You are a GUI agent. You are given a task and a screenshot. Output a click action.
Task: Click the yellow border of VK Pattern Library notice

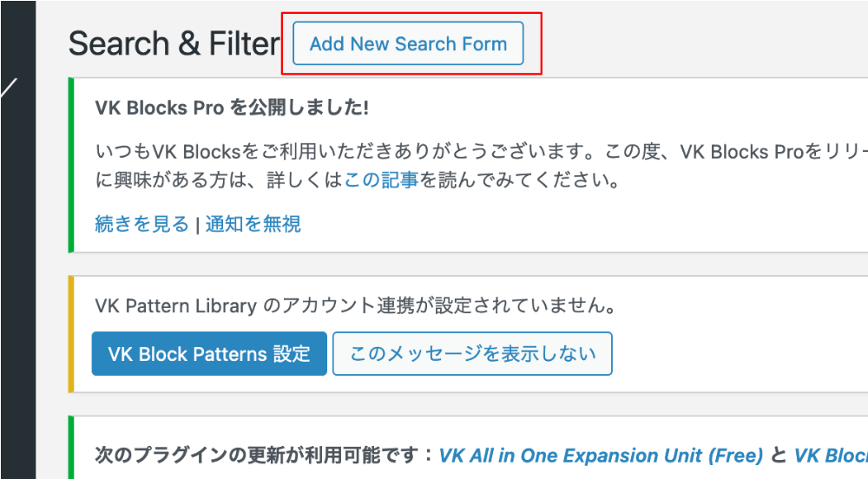point(70,333)
